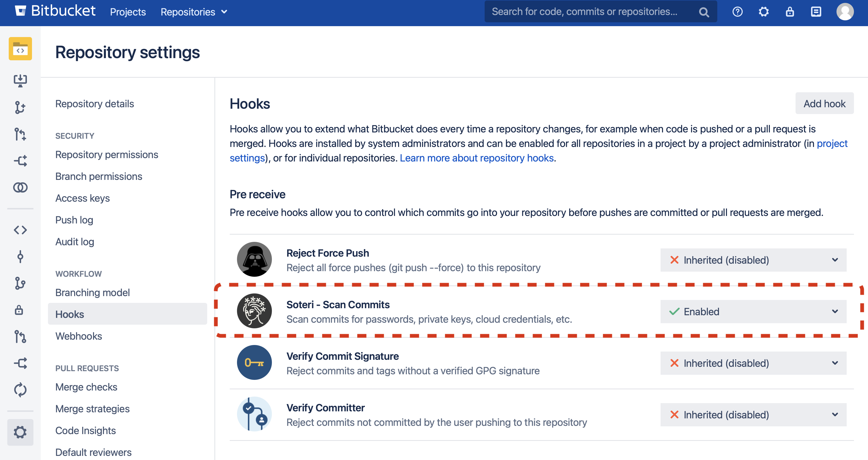Click the Soteri hook avatar image
Screen dimensions: 868x460
(254, 311)
